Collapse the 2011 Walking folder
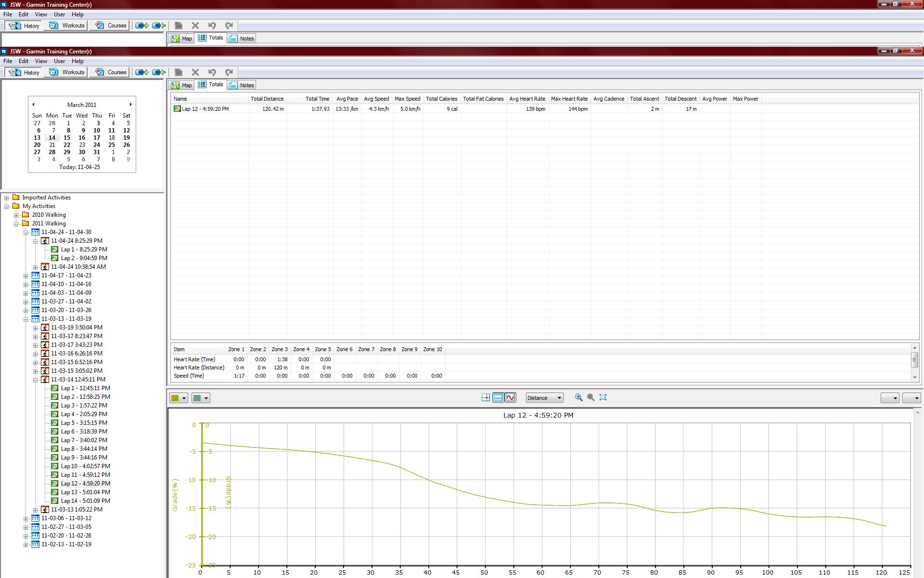Viewport: 924px width, 578px height. [16, 224]
